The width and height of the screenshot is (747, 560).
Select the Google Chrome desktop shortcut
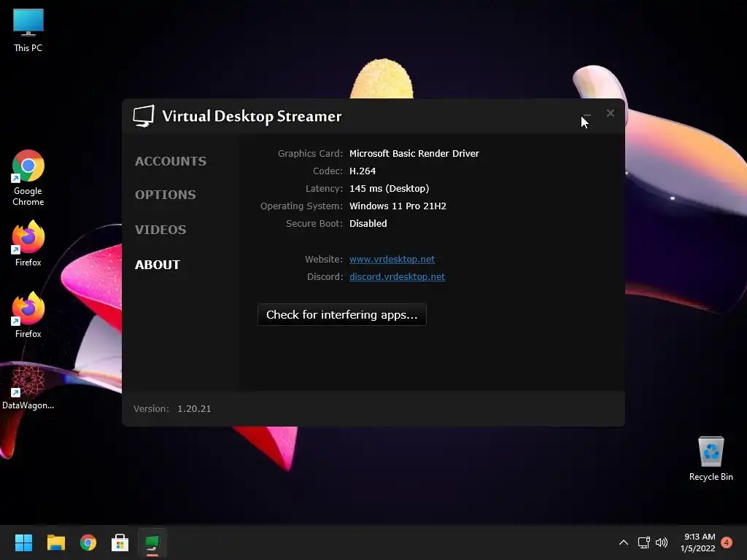(28, 178)
